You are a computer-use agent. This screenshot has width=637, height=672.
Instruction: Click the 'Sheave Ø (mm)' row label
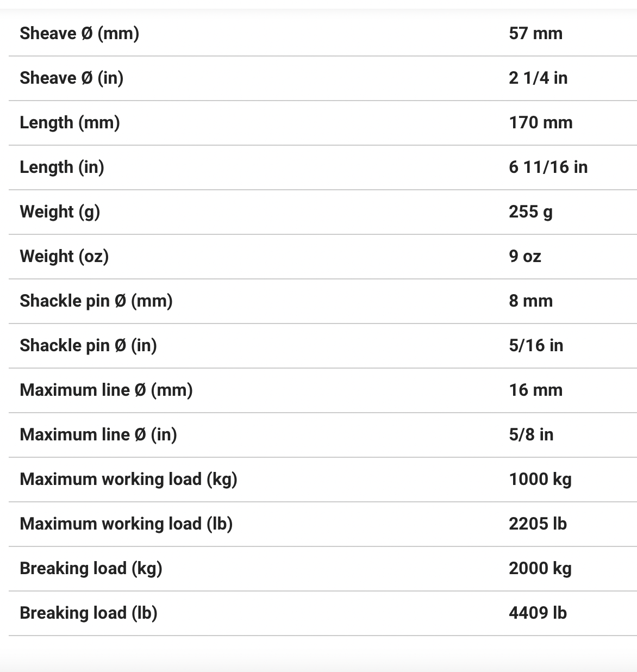point(79,34)
